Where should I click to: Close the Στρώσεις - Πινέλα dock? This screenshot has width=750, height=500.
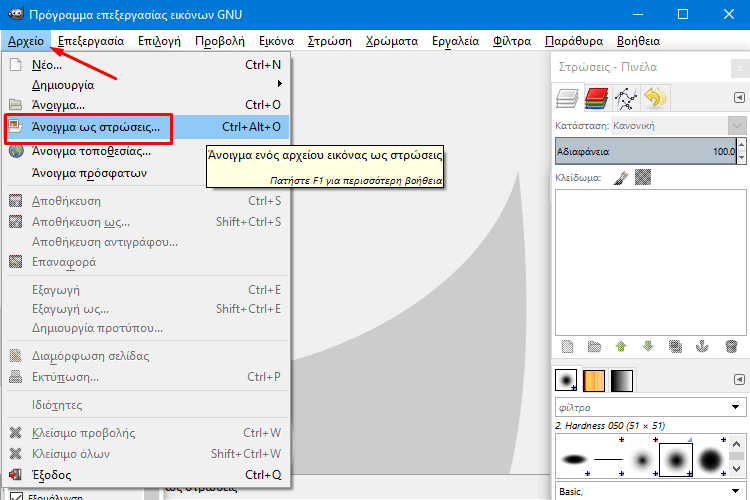pyautogui.click(x=740, y=68)
